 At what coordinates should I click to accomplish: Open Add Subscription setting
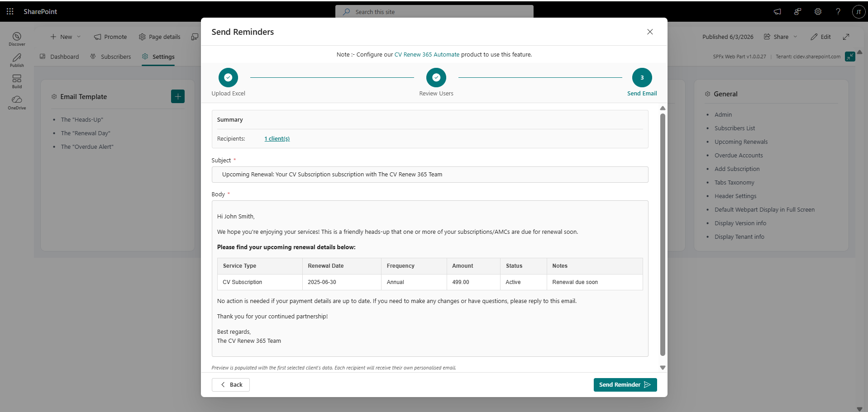[x=737, y=169]
